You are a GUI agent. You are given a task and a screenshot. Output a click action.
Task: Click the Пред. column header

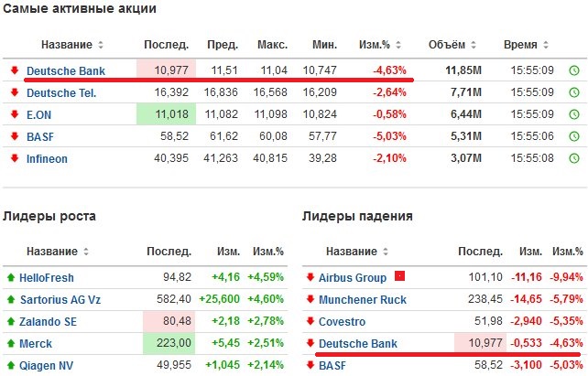[x=223, y=45]
